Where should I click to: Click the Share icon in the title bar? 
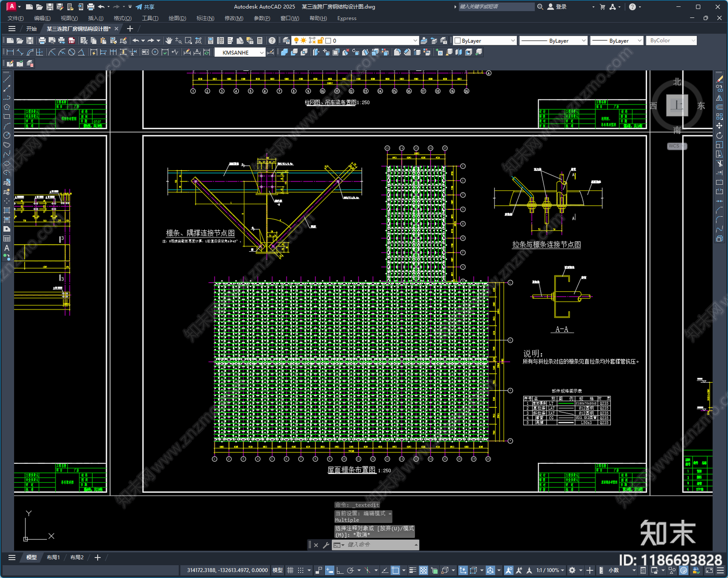(x=145, y=7)
